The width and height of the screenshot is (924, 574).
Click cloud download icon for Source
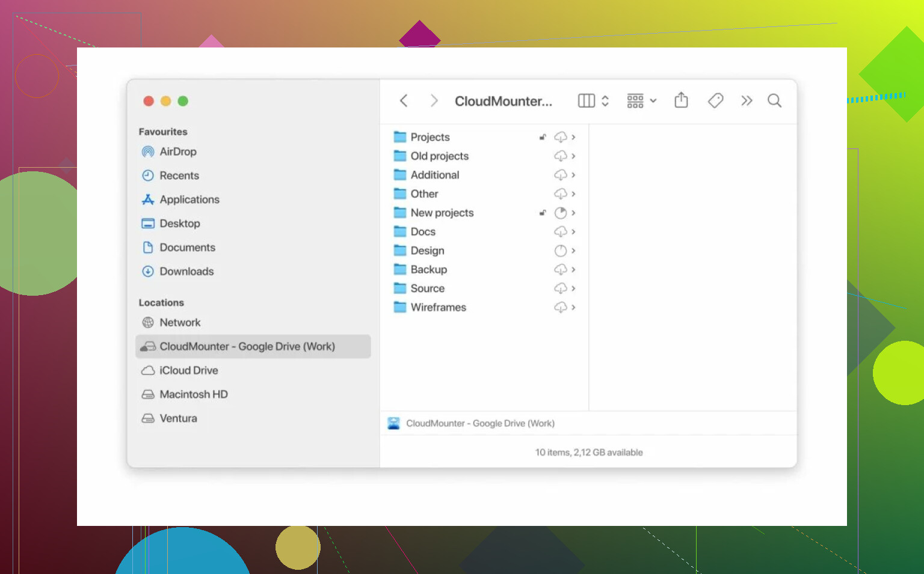561,289
